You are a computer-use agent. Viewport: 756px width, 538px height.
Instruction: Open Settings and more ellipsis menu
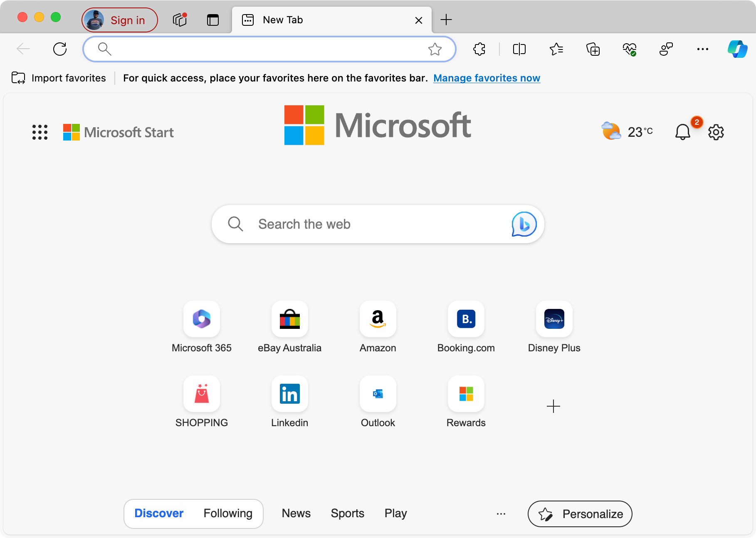point(702,49)
